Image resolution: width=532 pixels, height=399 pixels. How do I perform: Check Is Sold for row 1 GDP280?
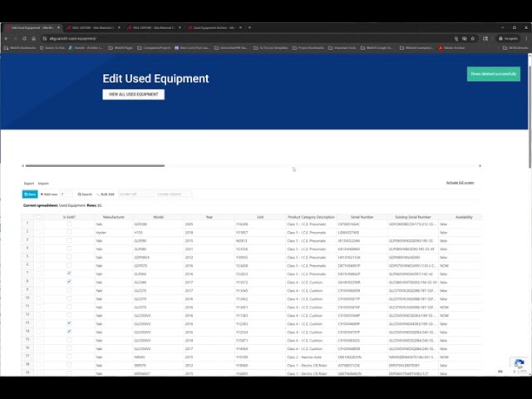(x=69, y=224)
